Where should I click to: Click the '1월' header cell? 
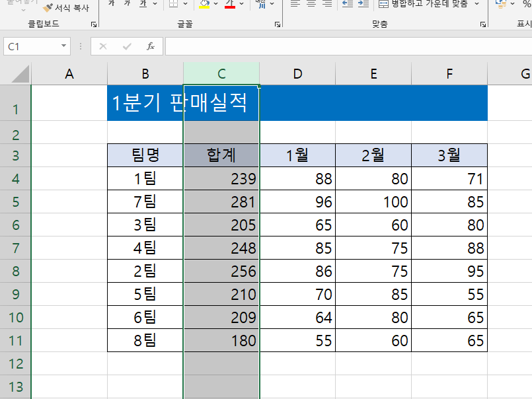point(297,155)
